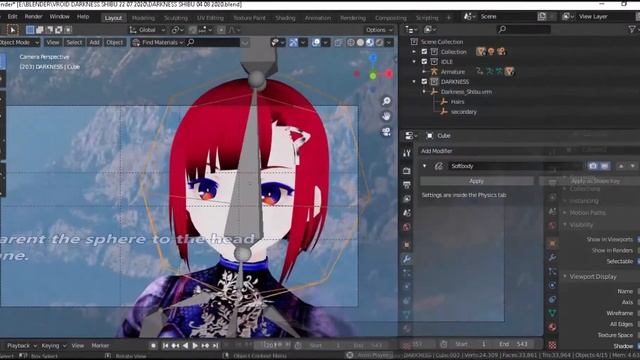Click the pan view hand icon
The image size is (640, 360).
pos(386,117)
